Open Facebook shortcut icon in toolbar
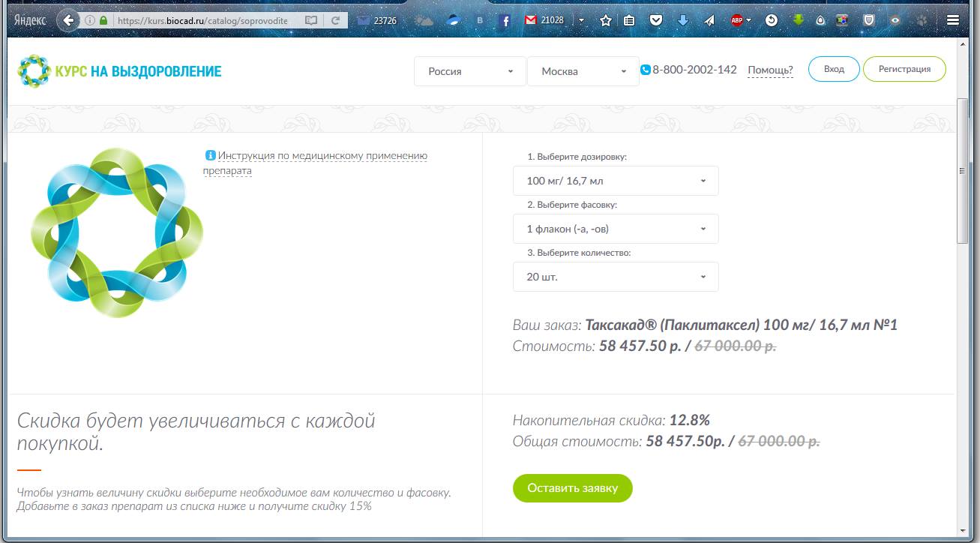 point(506,21)
